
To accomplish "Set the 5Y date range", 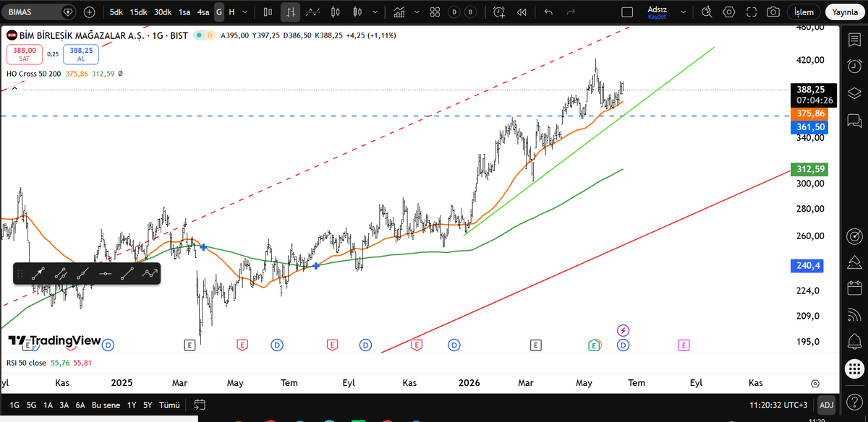I will coord(148,405).
